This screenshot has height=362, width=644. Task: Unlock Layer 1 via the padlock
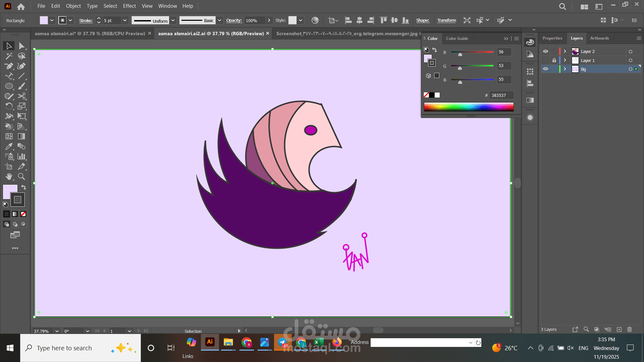554,60
